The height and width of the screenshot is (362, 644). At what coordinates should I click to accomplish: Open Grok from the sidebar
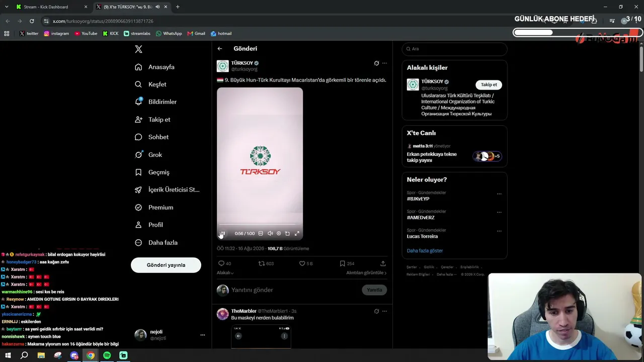point(148,155)
